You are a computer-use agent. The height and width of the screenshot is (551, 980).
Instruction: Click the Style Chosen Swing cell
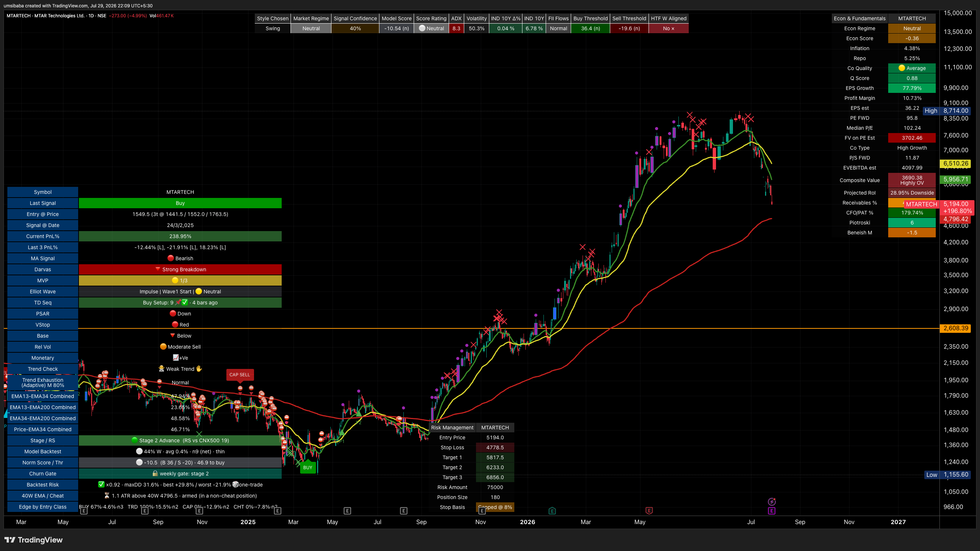click(x=272, y=28)
